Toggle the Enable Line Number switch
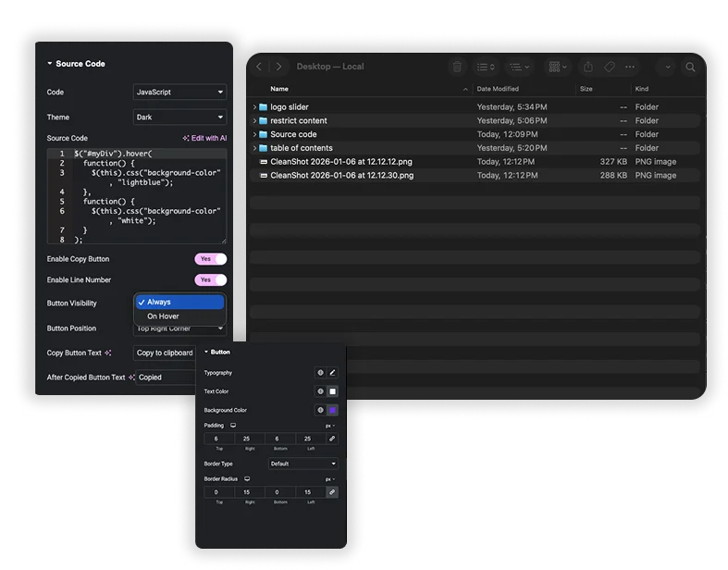The height and width of the screenshot is (570, 728). tap(210, 279)
